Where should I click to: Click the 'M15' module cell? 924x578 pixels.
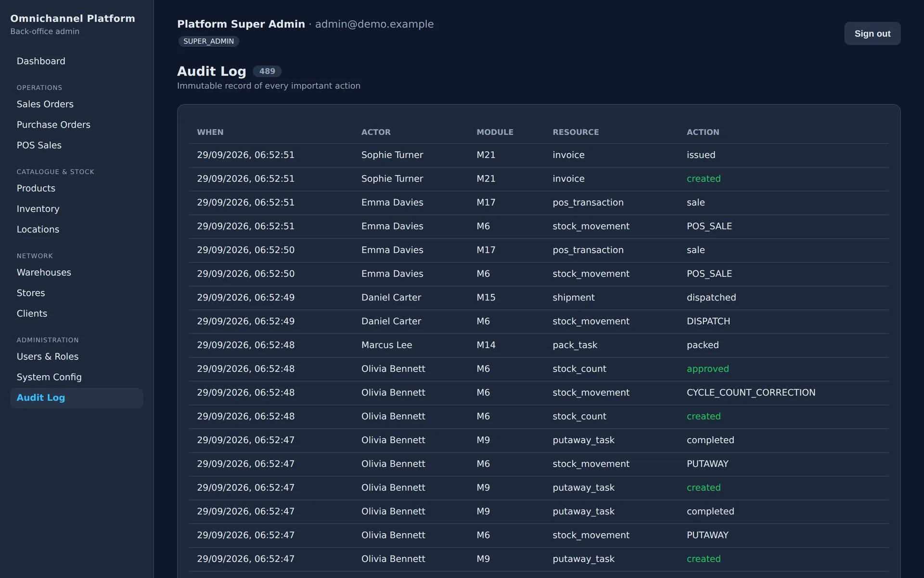486,298
